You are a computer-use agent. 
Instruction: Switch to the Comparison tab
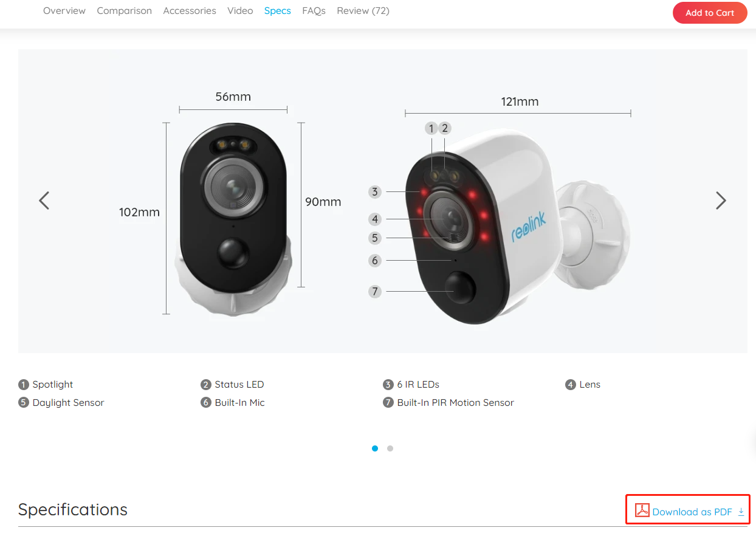[x=125, y=11]
